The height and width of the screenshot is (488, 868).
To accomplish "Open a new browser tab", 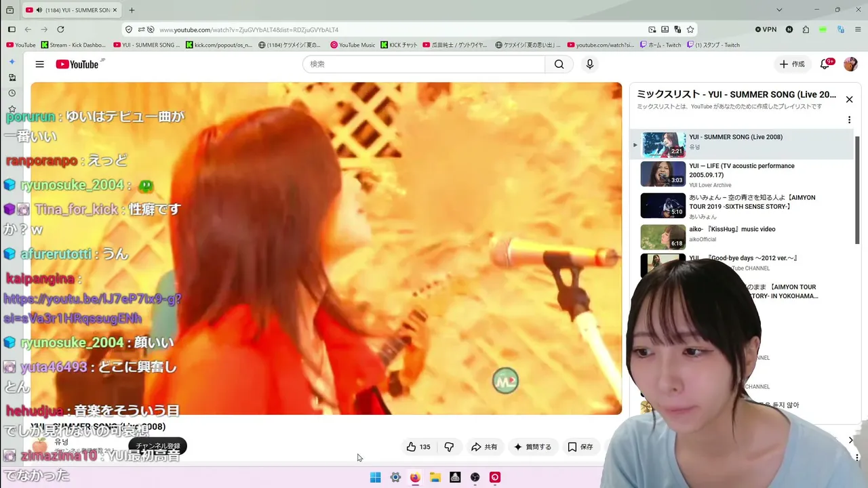I will click(132, 10).
